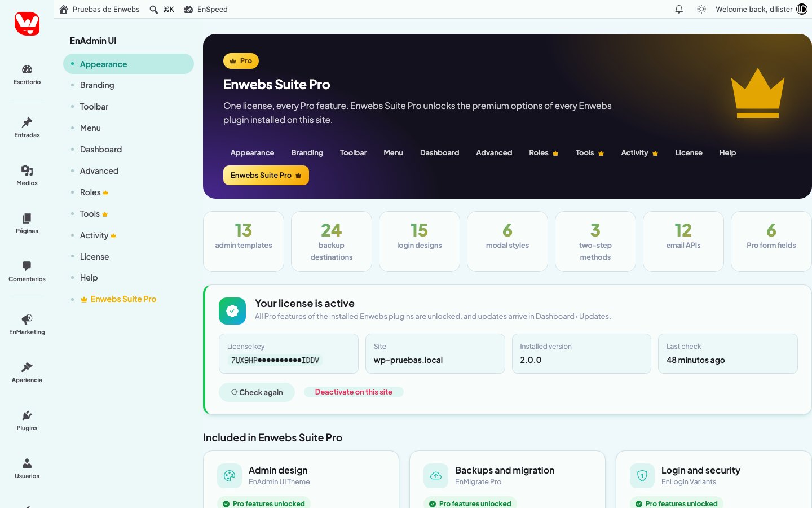Click the green license active badge icon

click(x=232, y=311)
